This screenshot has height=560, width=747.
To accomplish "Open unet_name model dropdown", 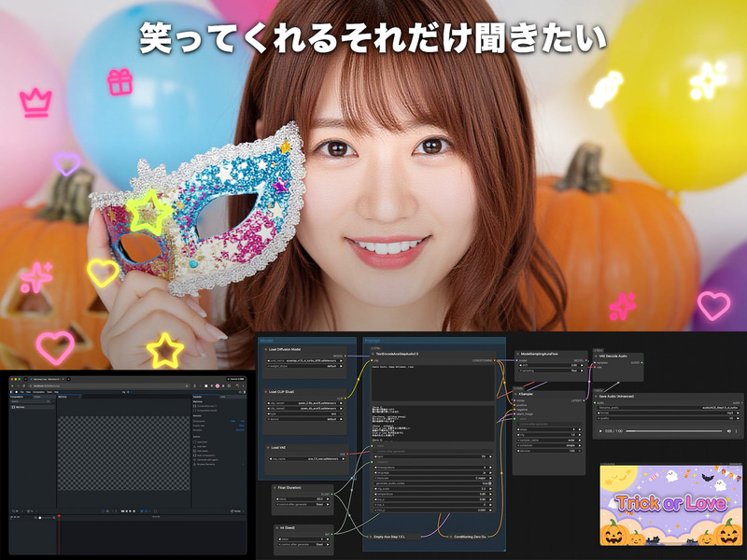I will tap(304, 360).
